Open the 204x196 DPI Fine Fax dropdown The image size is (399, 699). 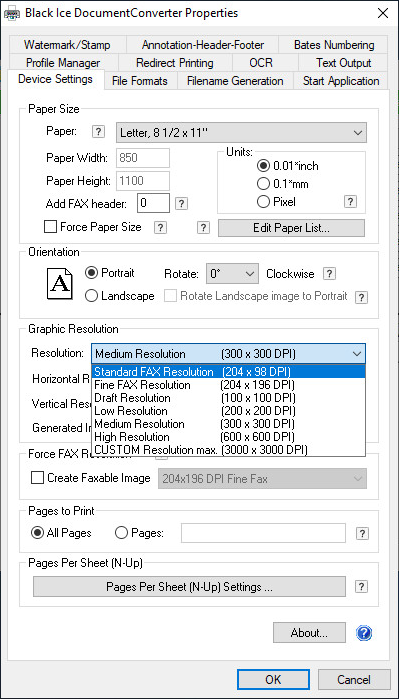(x=262, y=479)
